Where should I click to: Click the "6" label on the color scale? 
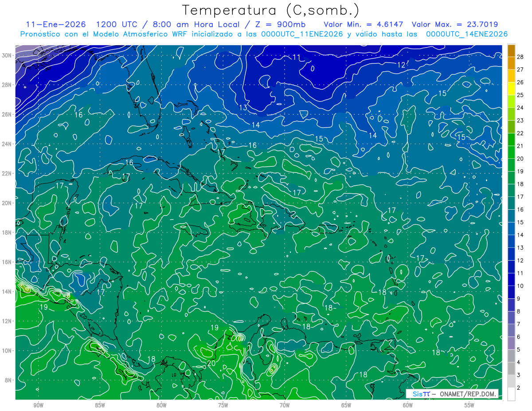pyautogui.click(x=519, y=337)
